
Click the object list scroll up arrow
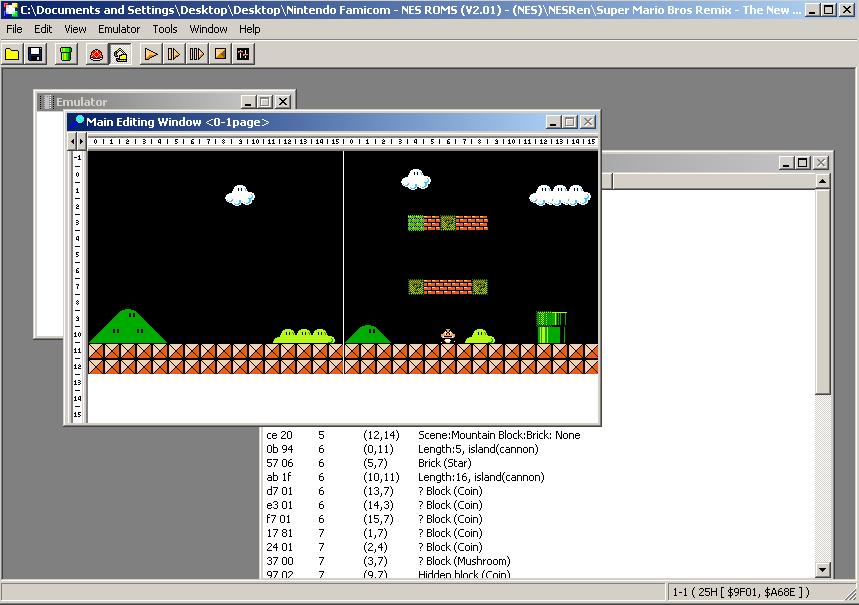[822, 181]
